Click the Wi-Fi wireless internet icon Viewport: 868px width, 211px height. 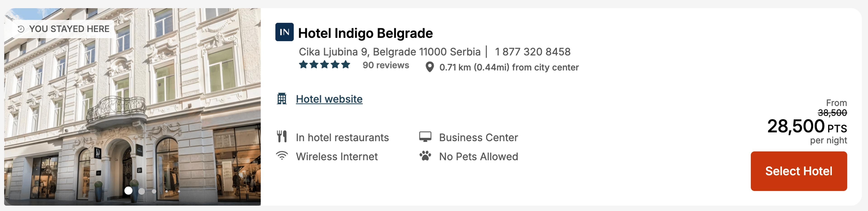click(x=281, y=155)
